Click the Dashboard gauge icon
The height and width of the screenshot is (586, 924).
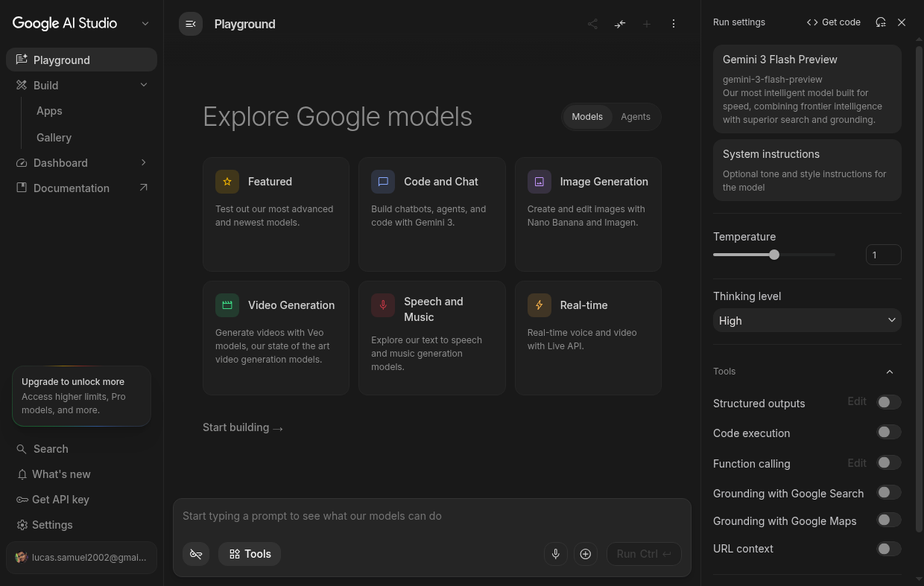click(22, 163)
